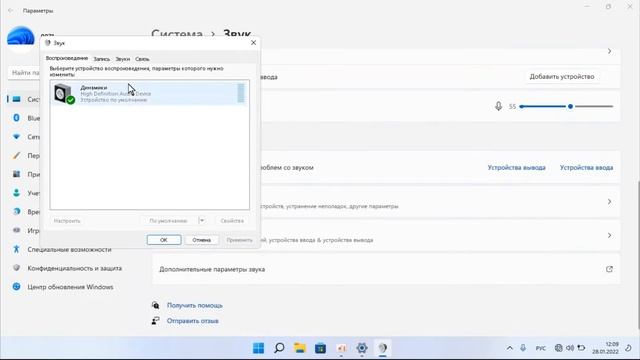This screenshot has height=360, width=640.
Task: Open Устройства ввода troubleshooting link
Action: click(x=586, y=167)
